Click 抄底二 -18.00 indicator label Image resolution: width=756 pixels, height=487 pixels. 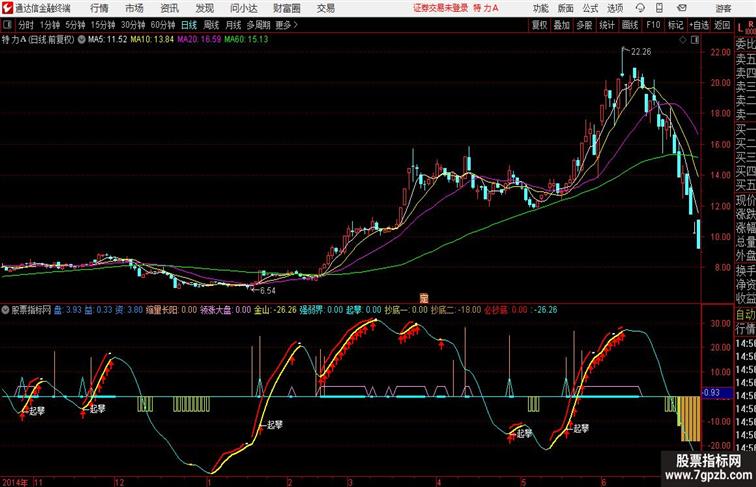[456, 310]
